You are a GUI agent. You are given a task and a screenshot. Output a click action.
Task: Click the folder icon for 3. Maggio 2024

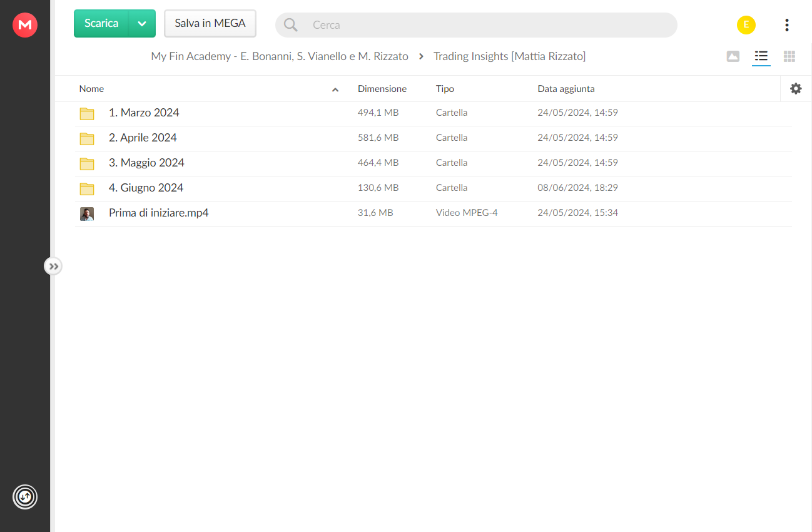click(87, 163)
